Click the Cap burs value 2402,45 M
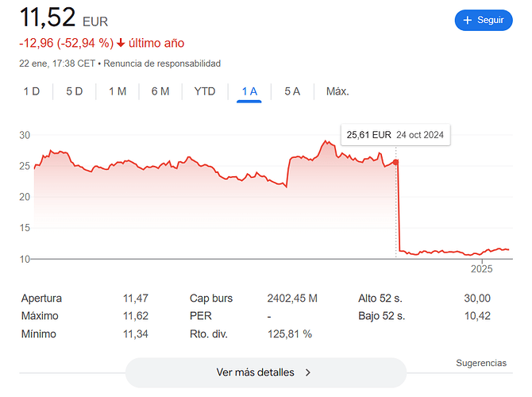532x397 pixels. click(292, 299)
